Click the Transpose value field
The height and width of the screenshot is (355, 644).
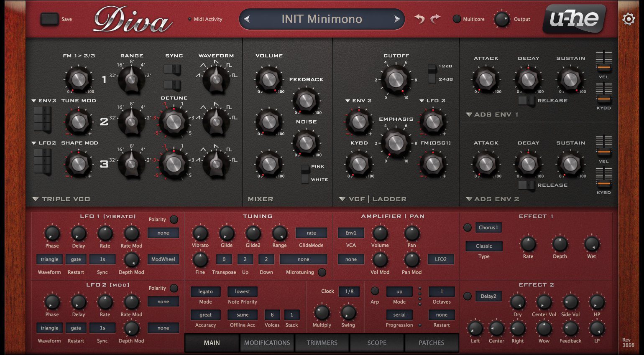pyautogui.click(x=224, y=259)
